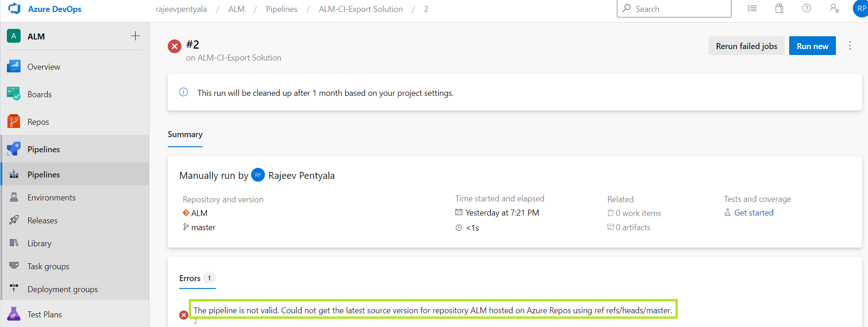The width and height of the screenshot is (868, 327).
Task: Open the Boards section icon
Action: point(14,94)
